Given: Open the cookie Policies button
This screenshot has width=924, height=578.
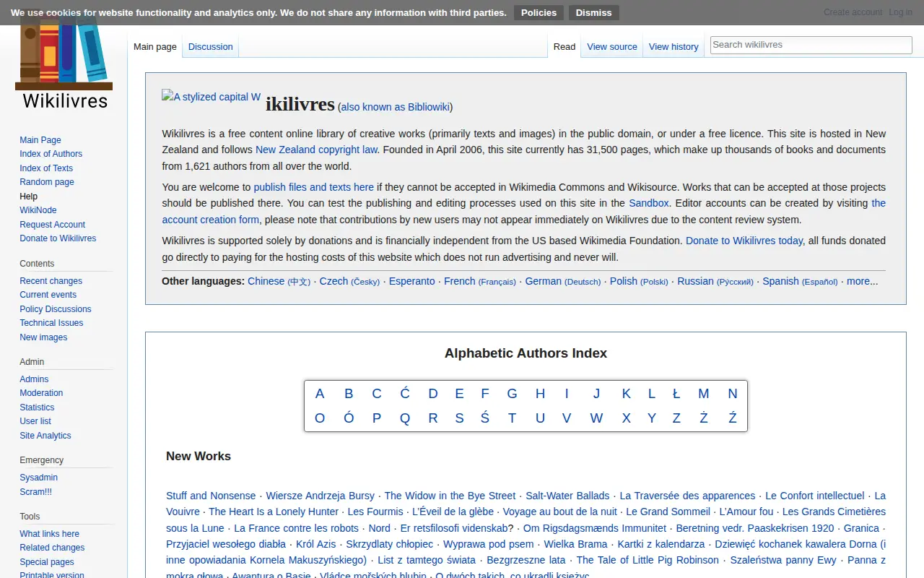Looking at the screenshot, I should 539,12.
